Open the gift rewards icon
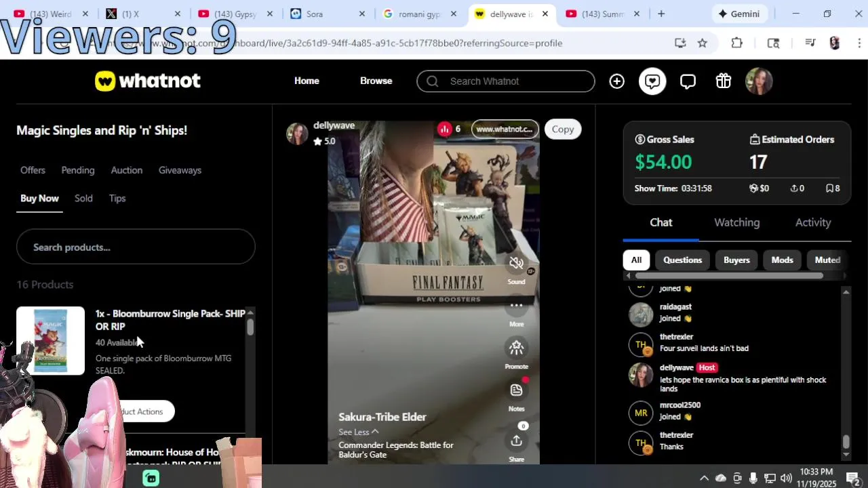The width and height of the screenshot is (868, 488). click(724, 81)
